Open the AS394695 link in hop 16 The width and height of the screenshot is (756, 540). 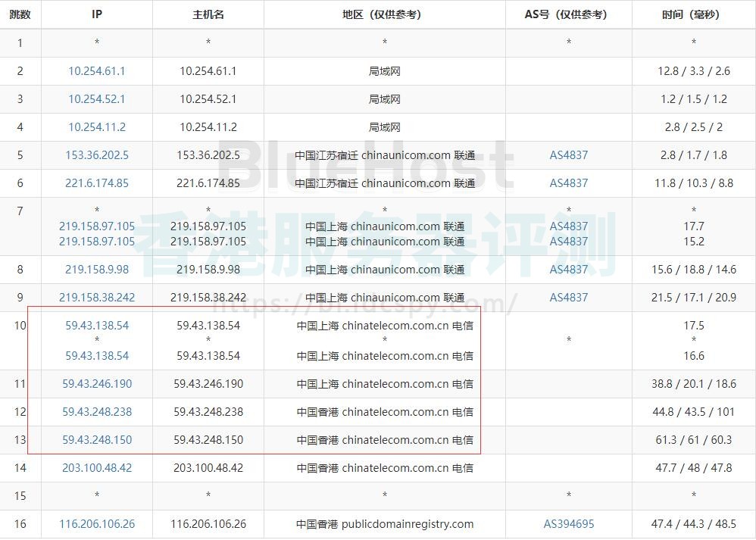click(569, 524)
